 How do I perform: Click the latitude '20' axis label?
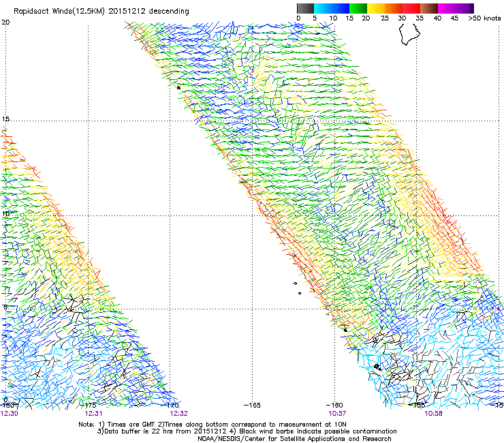(5, 22)
